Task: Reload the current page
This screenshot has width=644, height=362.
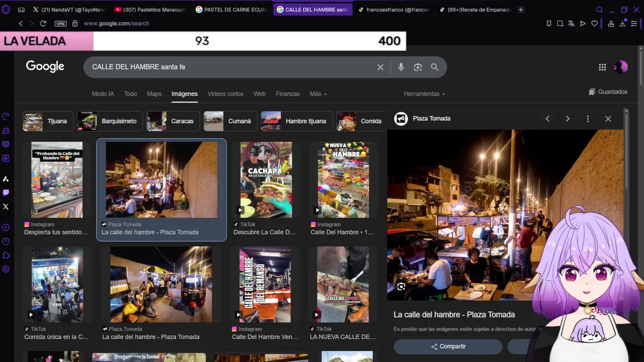Action: point(43,24)
